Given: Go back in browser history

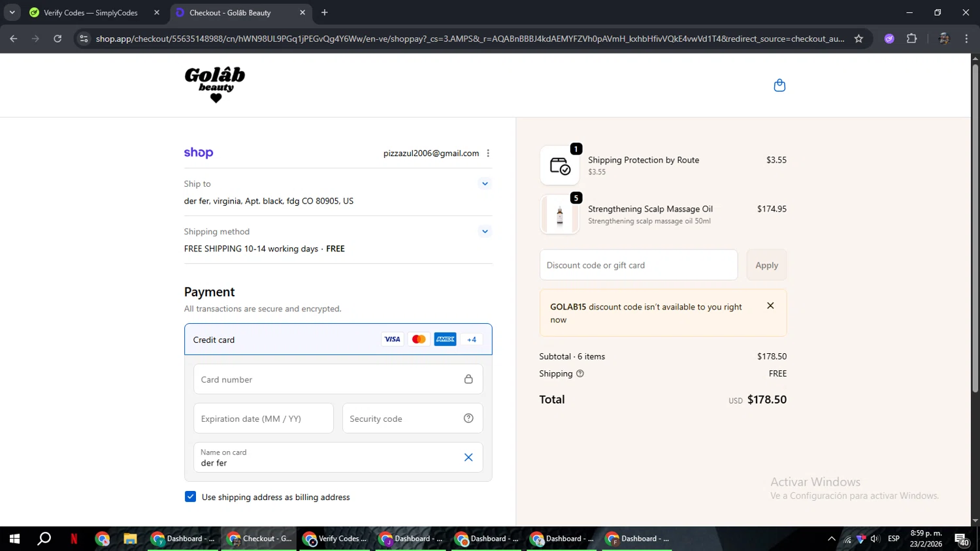Looking at the screenshot, I should [x=14, y=39].
